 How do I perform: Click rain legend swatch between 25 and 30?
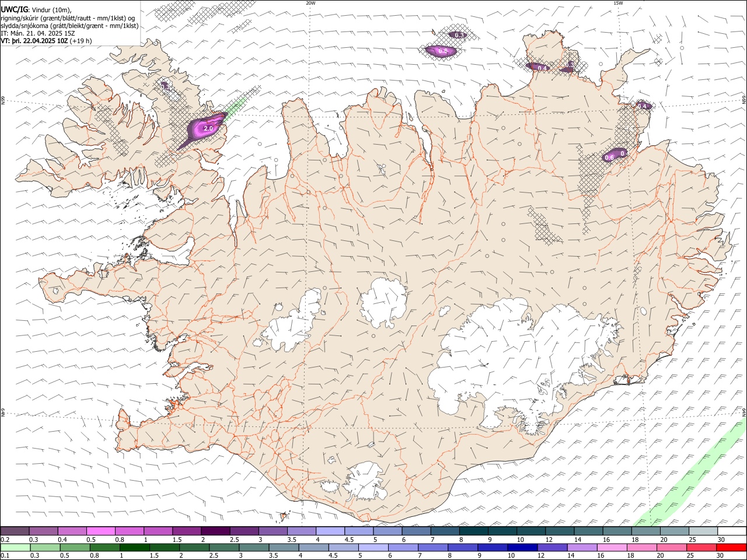point(700,547)
